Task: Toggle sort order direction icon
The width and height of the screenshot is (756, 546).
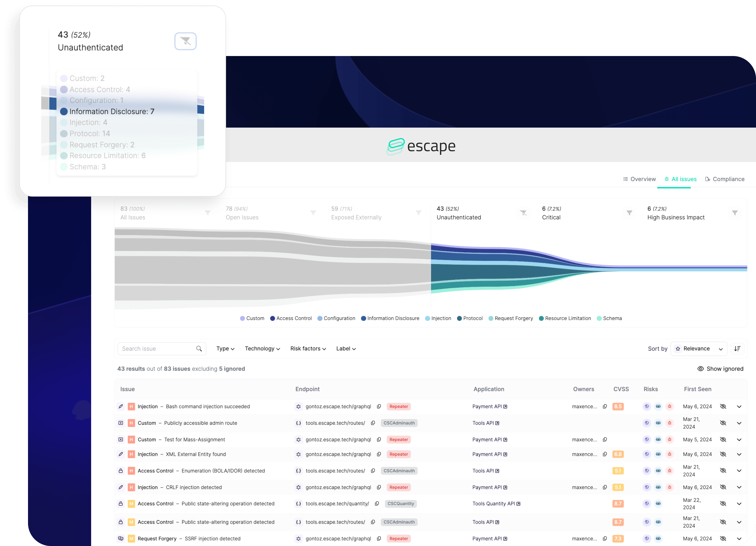Action: tap(737, 349)
